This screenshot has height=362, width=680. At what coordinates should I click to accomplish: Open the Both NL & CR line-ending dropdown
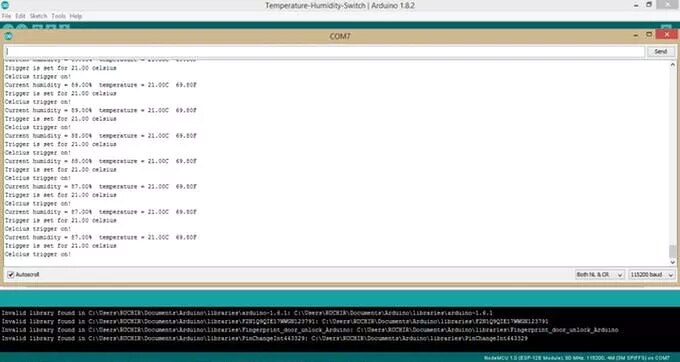(x=599, y=274)
